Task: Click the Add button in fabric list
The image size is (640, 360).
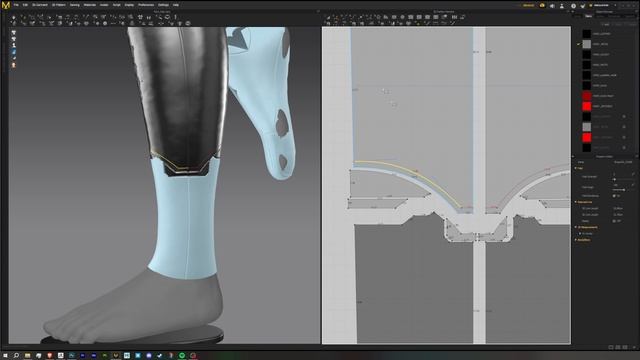Action: click(x=607, y=24)
